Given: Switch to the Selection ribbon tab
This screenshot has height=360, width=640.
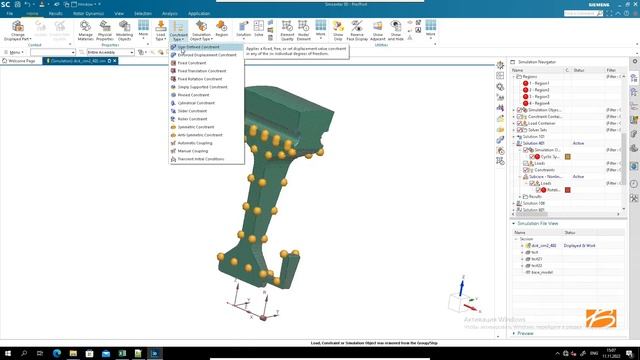Looking at the screenshot, I should pos(143,13).
